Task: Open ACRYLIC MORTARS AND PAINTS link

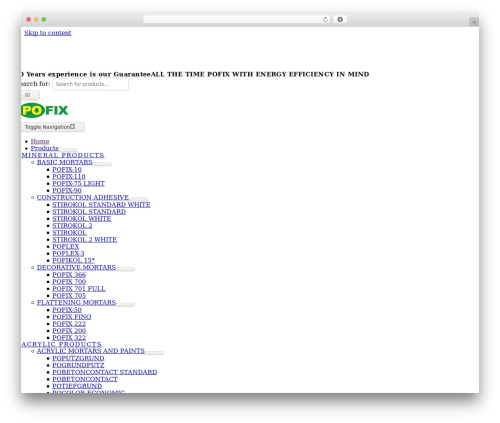Action: 91,351
